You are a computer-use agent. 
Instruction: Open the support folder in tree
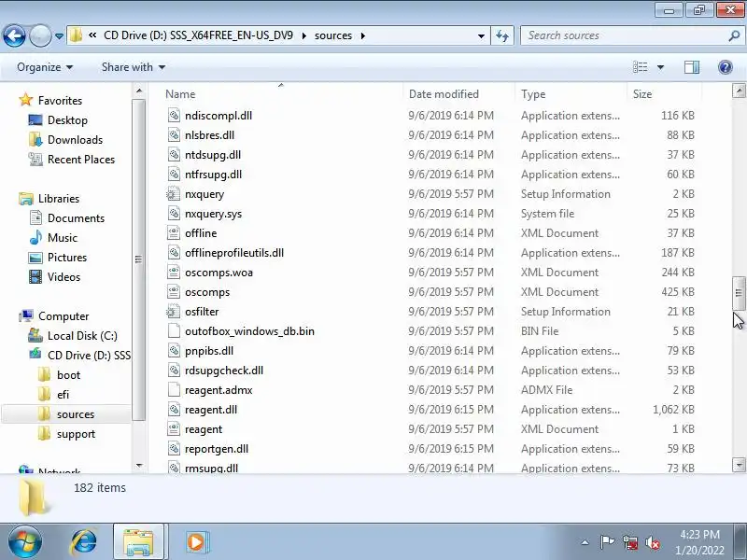(x=76, y=434)
